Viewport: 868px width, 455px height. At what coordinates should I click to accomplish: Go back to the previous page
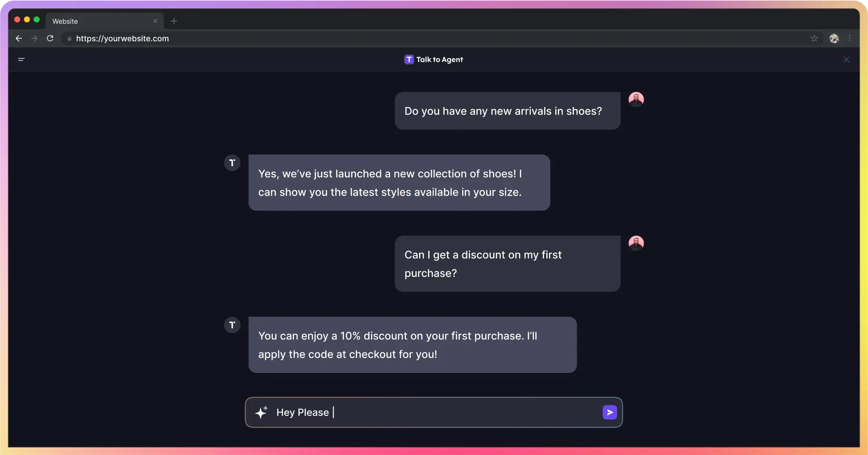coord(18,38)
